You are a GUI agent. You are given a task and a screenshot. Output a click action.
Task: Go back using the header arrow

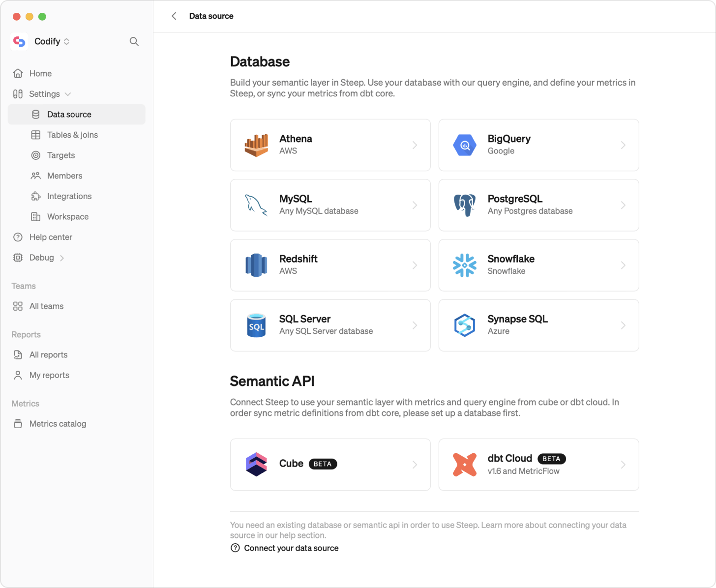(x=174, y=16)
